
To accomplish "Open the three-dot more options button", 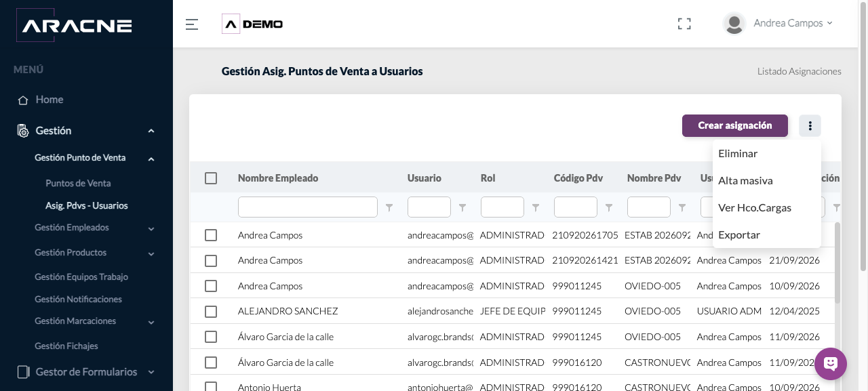I will tap(810, 125).
